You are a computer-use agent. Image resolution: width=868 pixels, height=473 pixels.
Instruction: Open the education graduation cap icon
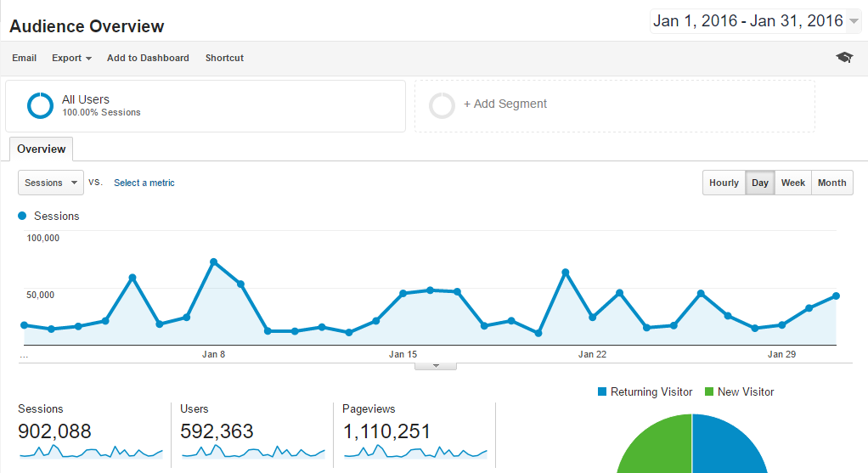tap(844, 57)
